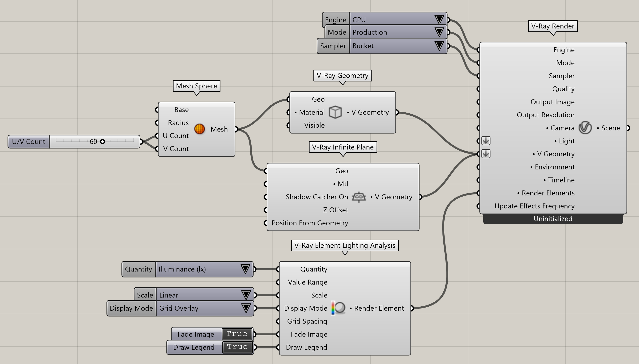
Task: Click the Uninitialized status bar on V-Ray Render
Action: pyautogui.click(x=553, y=218)
